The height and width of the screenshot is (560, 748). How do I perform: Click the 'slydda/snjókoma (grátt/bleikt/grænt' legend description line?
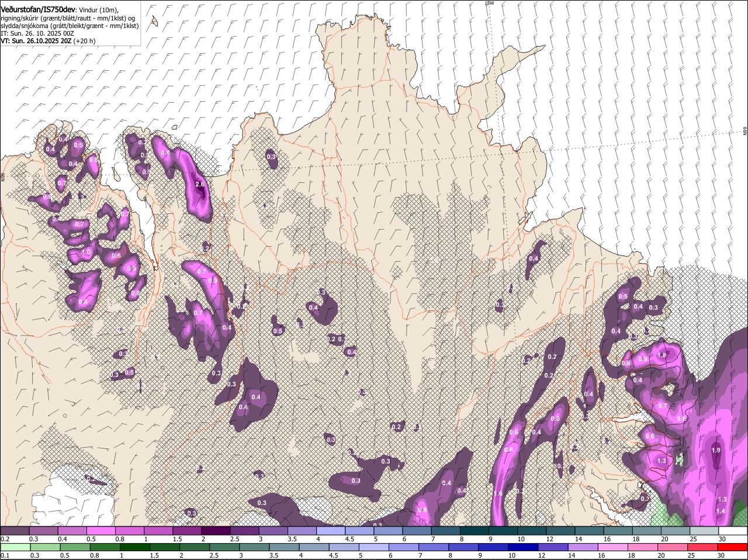[x=70, y=26]
